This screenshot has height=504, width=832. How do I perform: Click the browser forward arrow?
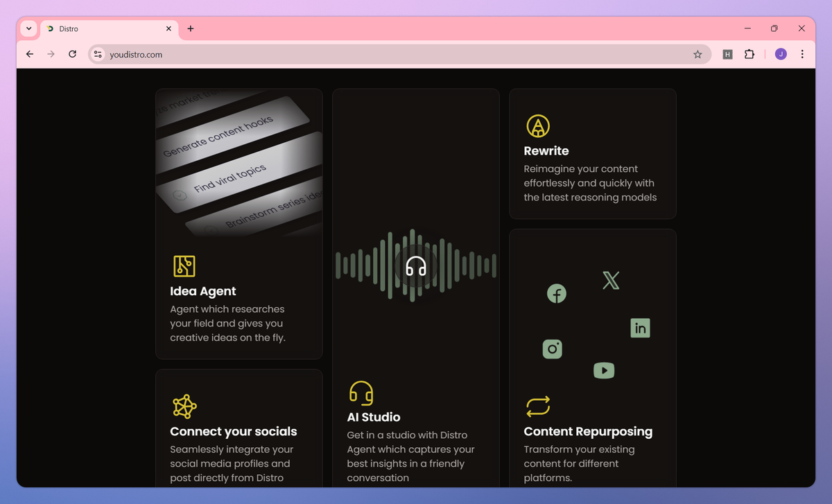click(51, 54)
